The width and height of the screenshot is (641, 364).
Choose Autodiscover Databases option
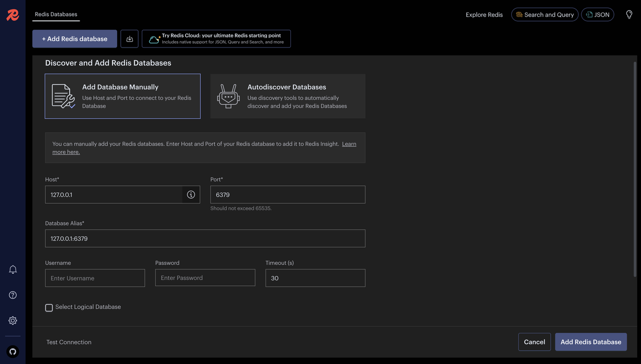[x=287, y=96]
